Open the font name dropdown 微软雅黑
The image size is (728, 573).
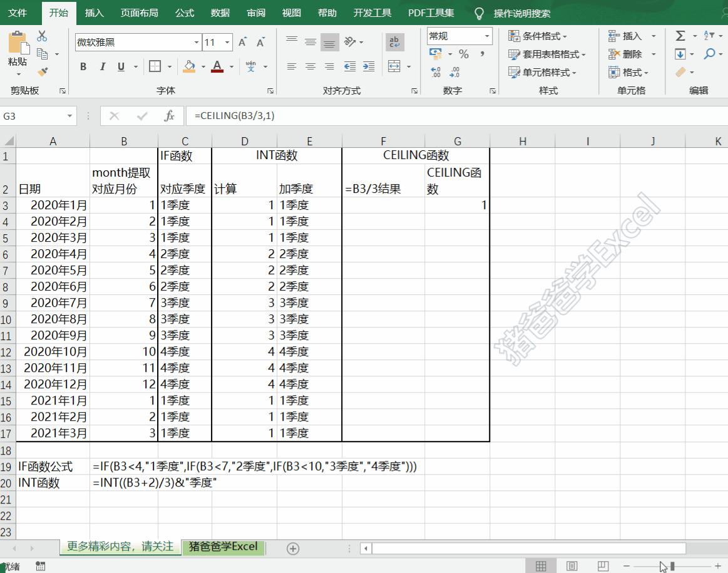(x=197, y=42)
